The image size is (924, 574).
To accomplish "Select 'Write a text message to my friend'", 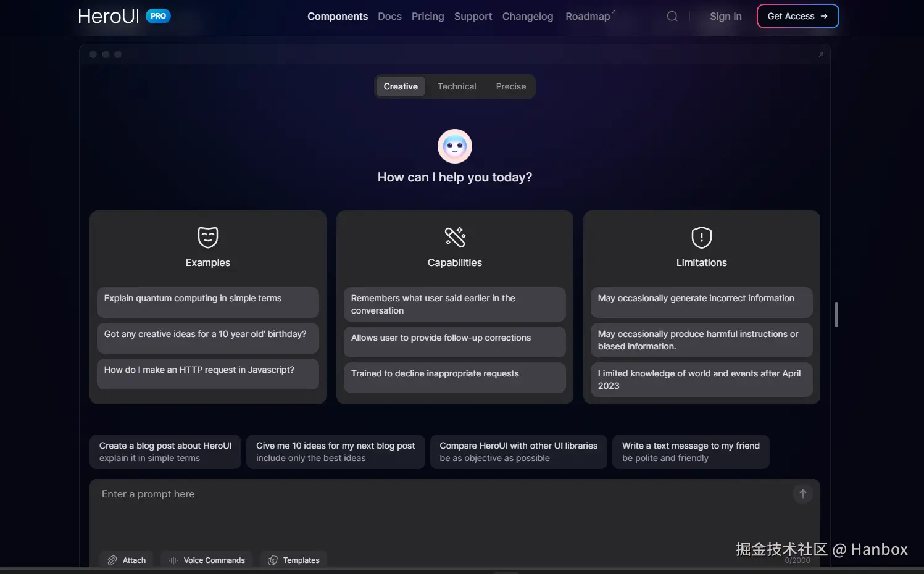I will click(x=691, y=452).
